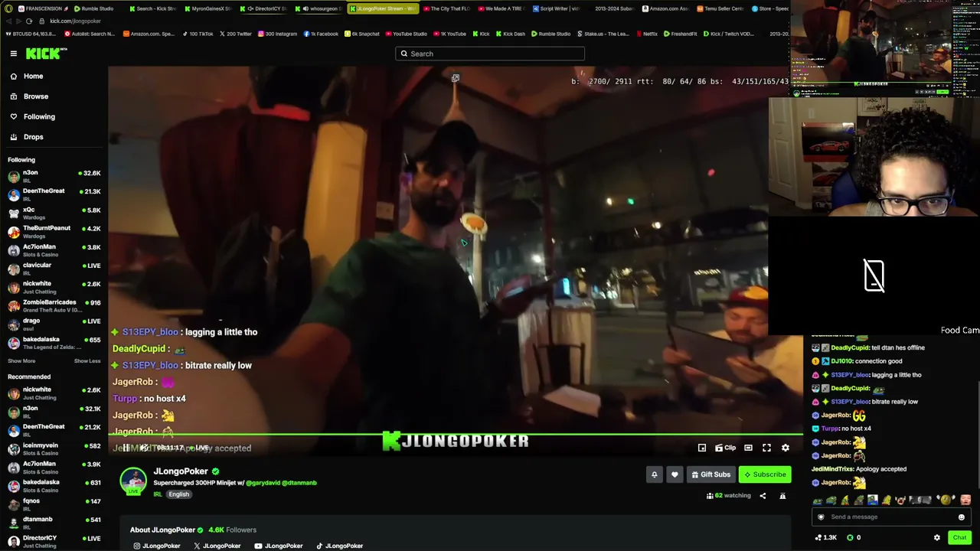
Task: Open JLongoPoker's Instagram link
Action: [157, 546]
